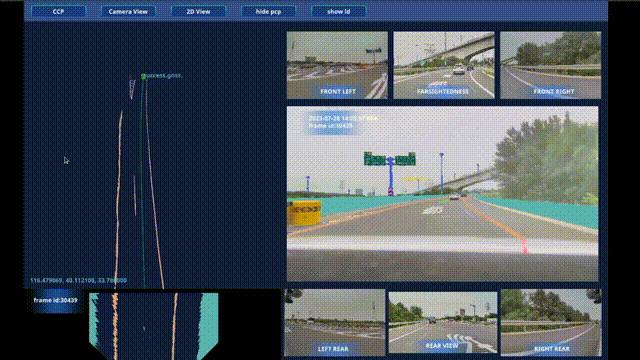Click the coordinates readout in the map panel

click(x=78, y=280)
